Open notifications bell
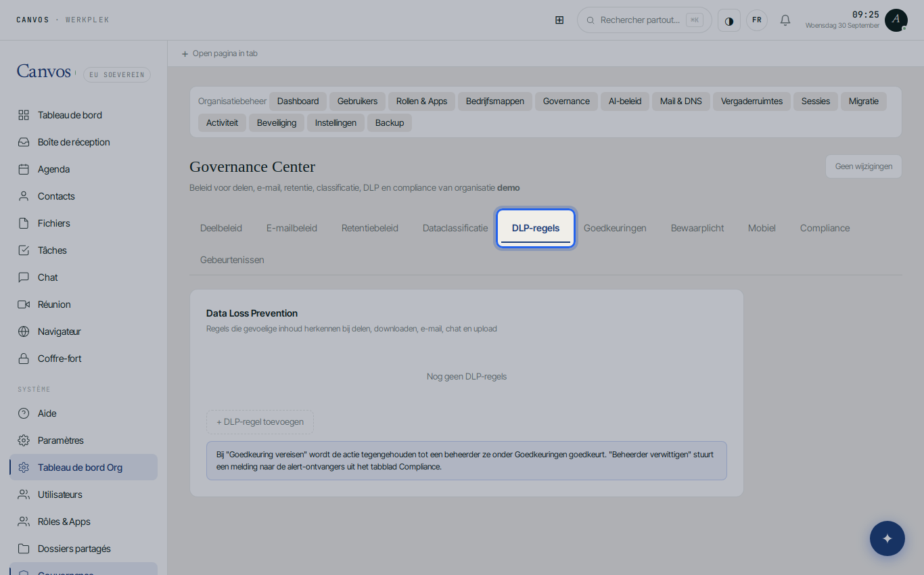The image size is (924, 575). pos(785,20)
